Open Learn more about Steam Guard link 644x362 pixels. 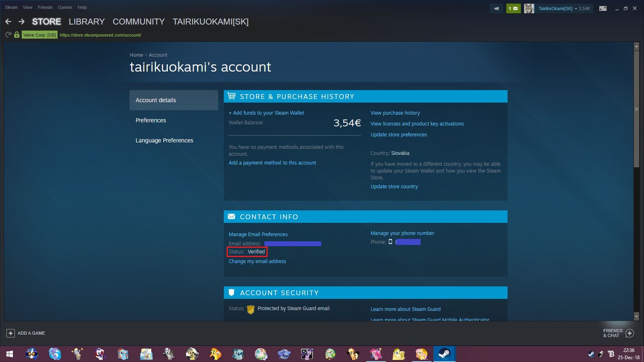point(405,309)
